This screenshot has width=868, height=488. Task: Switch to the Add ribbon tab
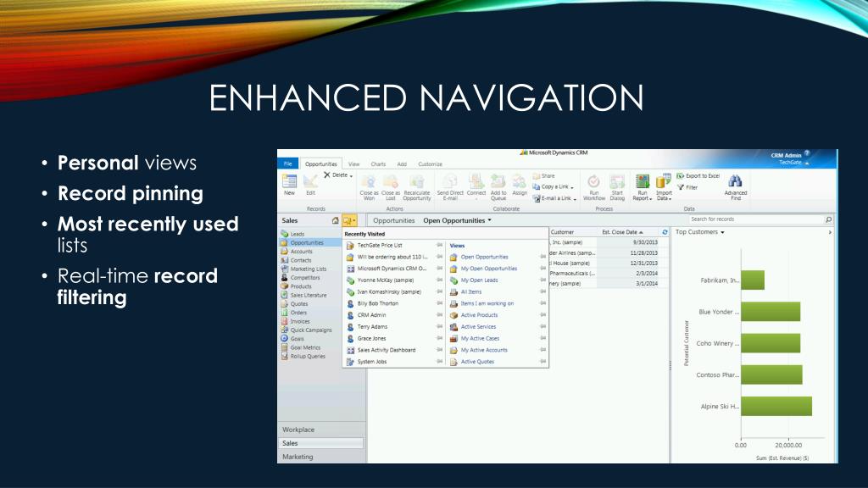402,164
